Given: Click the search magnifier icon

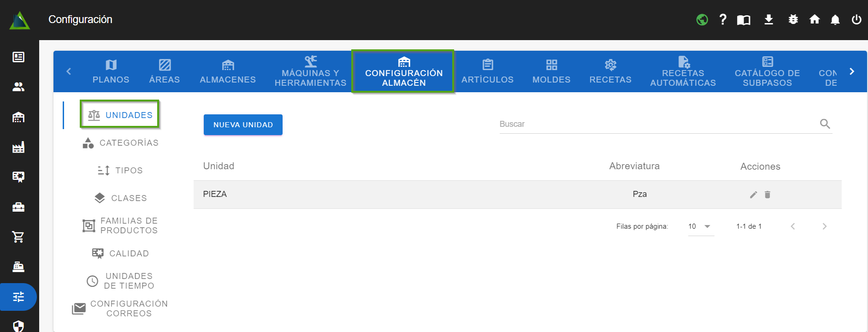Looking at the screenshot, I should [x=825, y=124].
